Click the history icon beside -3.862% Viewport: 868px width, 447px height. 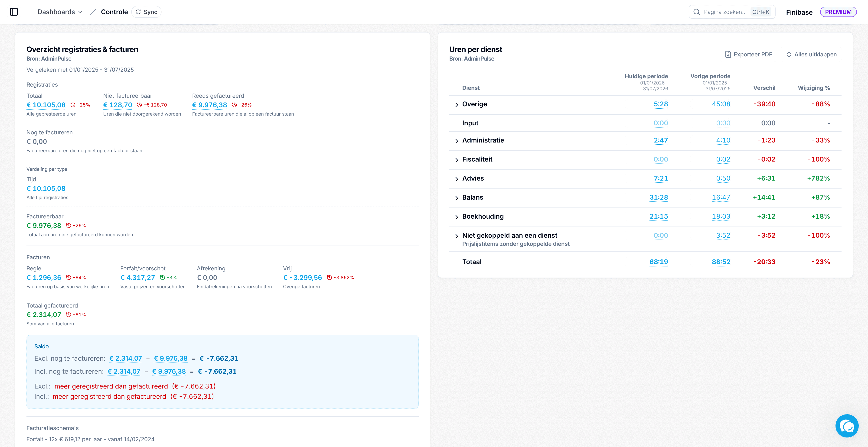[330, 278]
